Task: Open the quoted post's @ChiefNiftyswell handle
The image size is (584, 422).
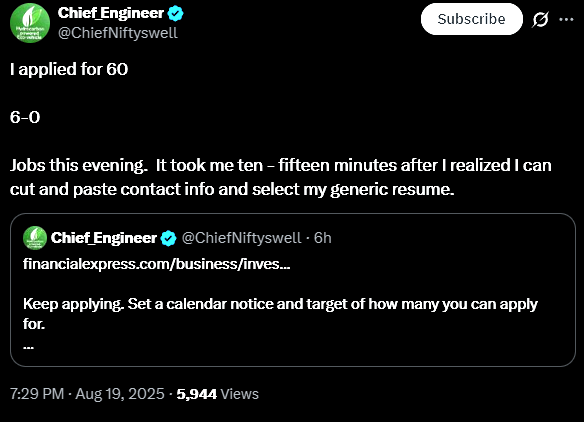Action: [241, 238]
